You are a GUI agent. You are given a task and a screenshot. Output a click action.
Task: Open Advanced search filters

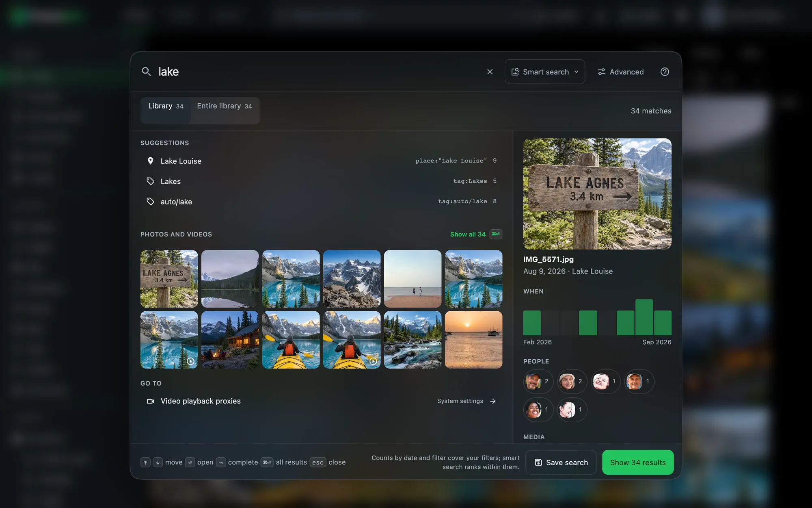click(x=620, y=72)
